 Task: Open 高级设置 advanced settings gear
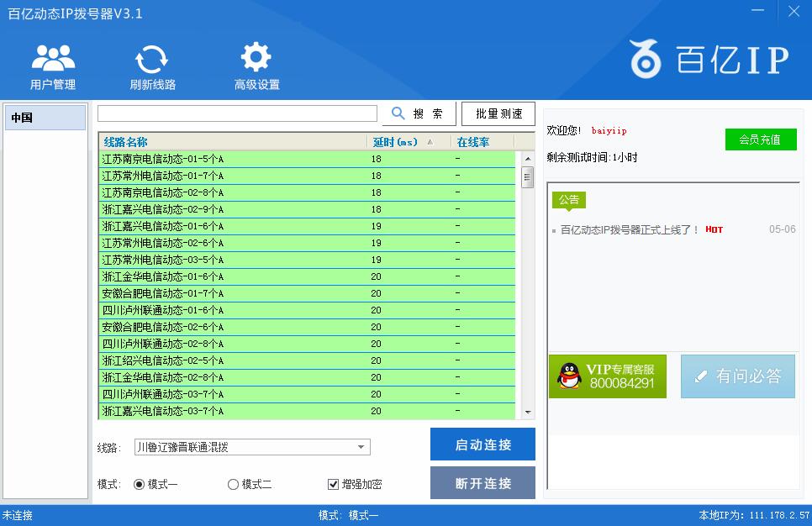point(257,67)
